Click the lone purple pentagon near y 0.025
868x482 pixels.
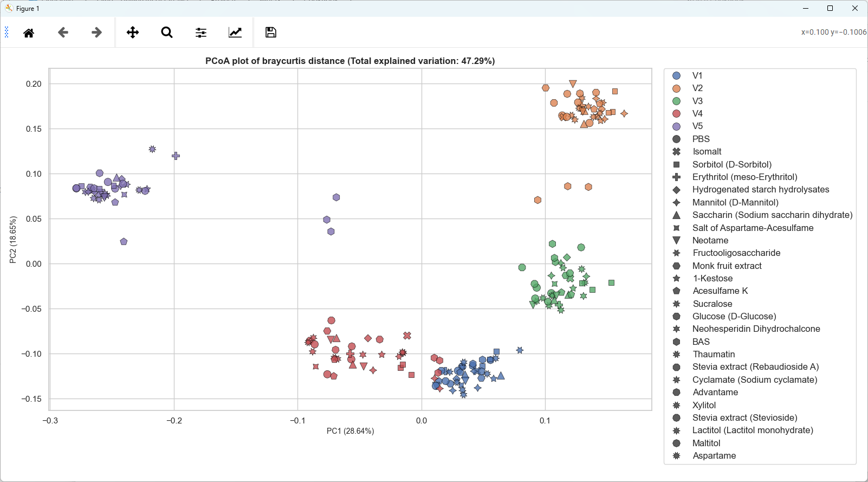click(124, 241)
